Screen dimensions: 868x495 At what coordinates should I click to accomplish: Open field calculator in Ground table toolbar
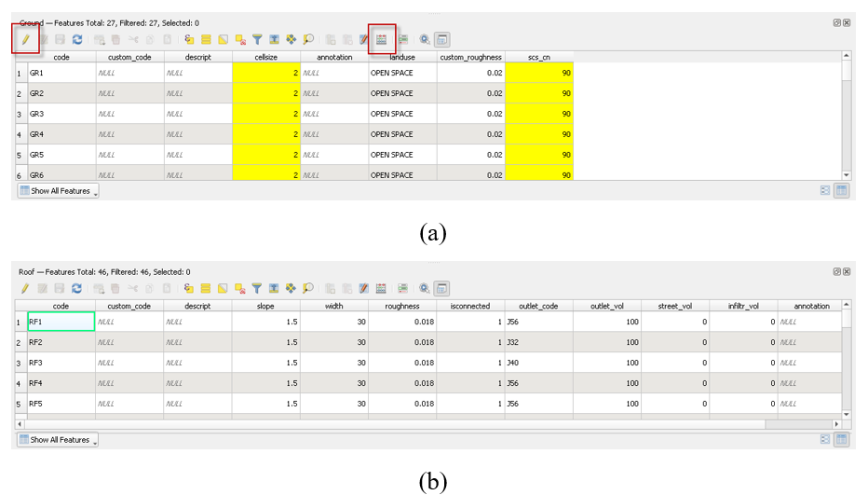[x=381, y=40]
